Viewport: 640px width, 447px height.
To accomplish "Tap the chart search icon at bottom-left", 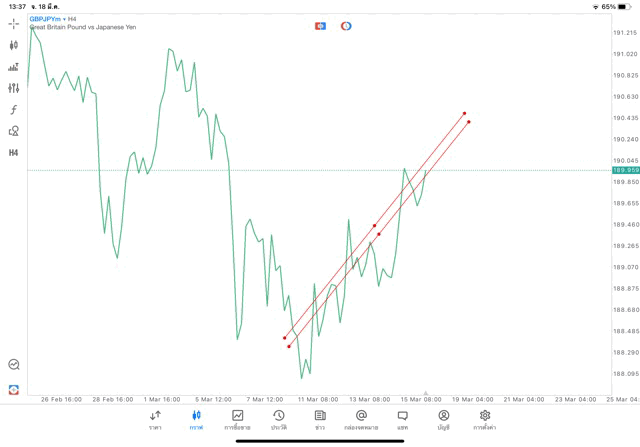I will tap(14, 365).
